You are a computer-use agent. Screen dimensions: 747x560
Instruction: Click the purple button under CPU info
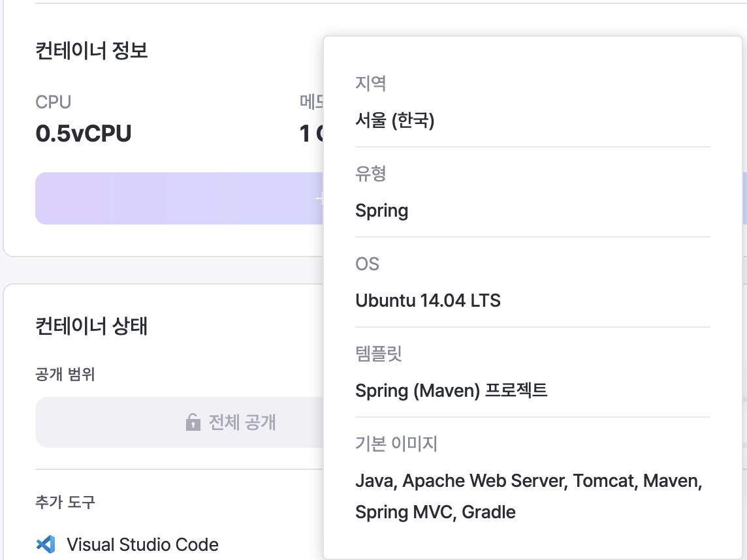tap(179, 198)
